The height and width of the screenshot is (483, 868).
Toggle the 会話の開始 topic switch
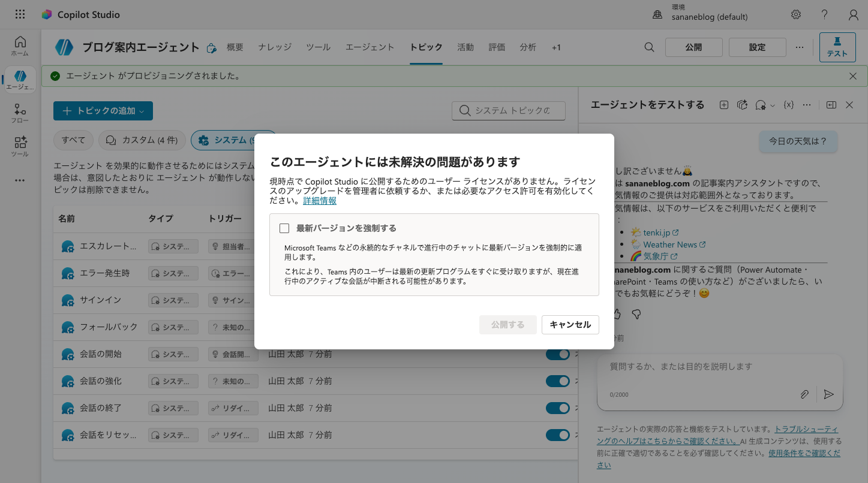coord(557,354)
